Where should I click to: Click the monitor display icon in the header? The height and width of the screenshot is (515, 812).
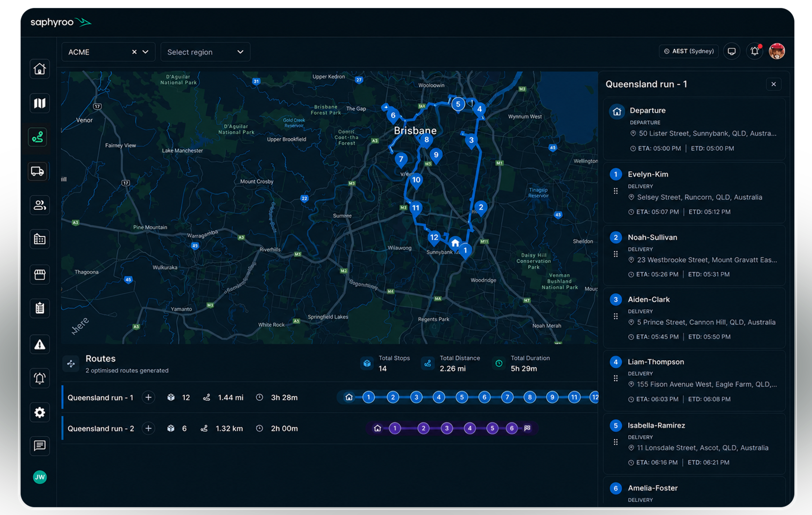click(x=731, y=51)
